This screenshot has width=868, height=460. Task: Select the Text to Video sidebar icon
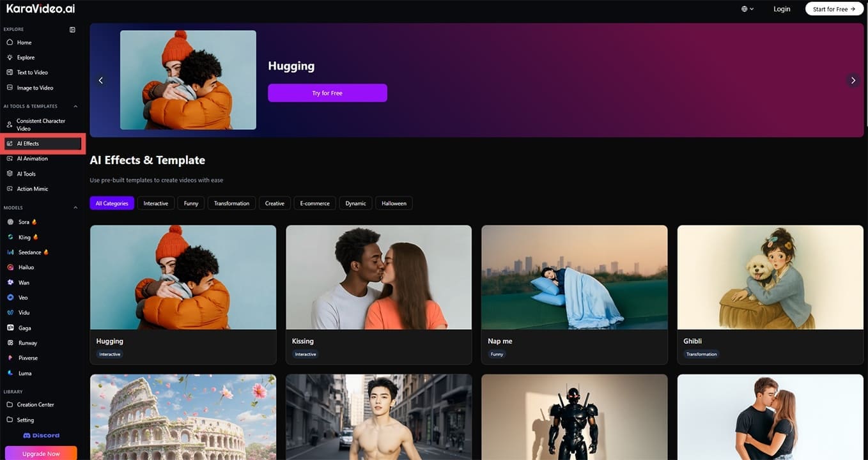[x=9, y=72]
